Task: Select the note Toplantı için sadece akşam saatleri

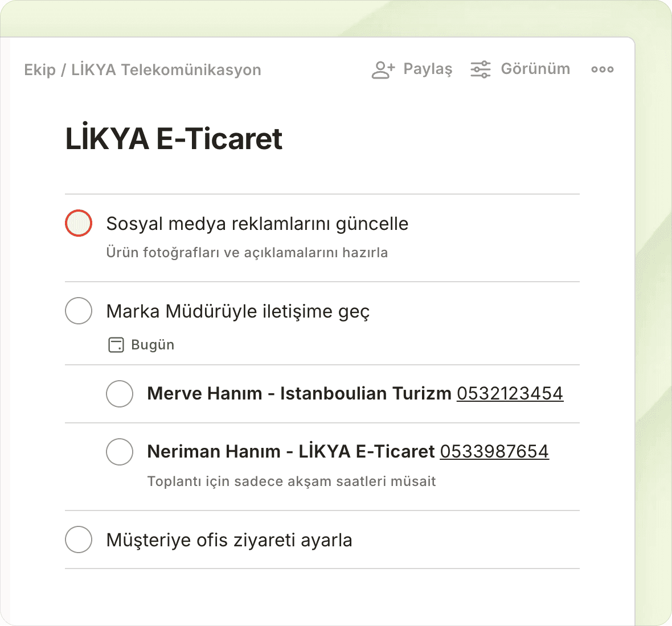Action: pyautogui.click(x=291, y=481)
